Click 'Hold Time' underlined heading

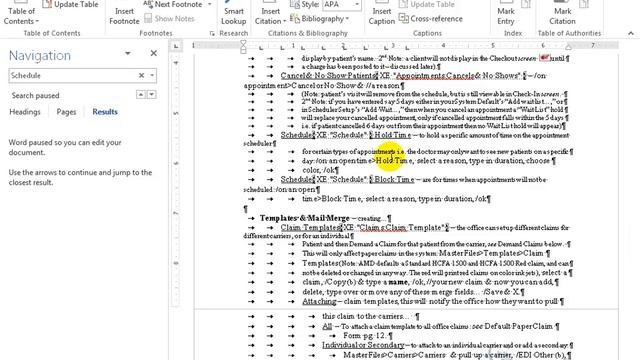(393, 135)
